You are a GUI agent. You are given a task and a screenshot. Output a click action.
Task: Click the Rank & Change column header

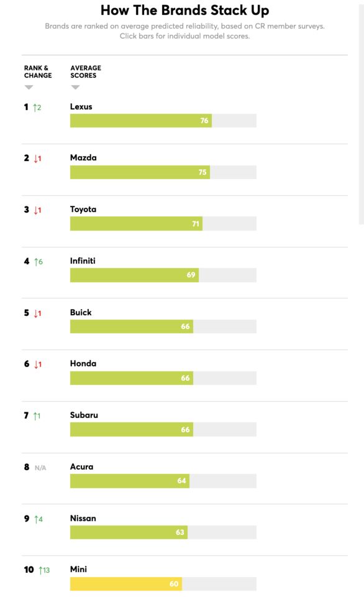[x=38, y=72]
